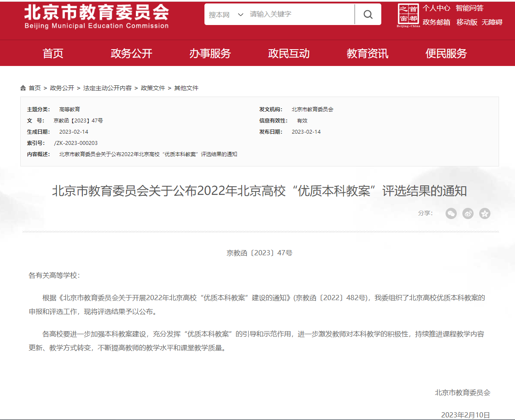Share the notice via WeChat icon
This screenshot has height=420, width=515.
tap(451, 213)
